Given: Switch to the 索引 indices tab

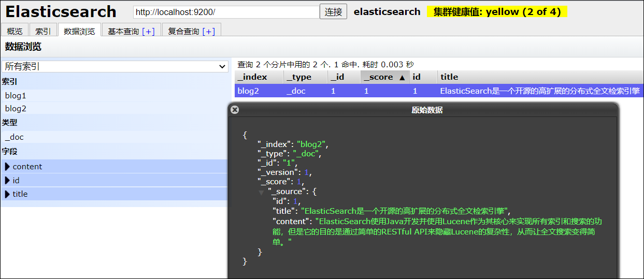Looking at the screenshot, I should (43, 31).
